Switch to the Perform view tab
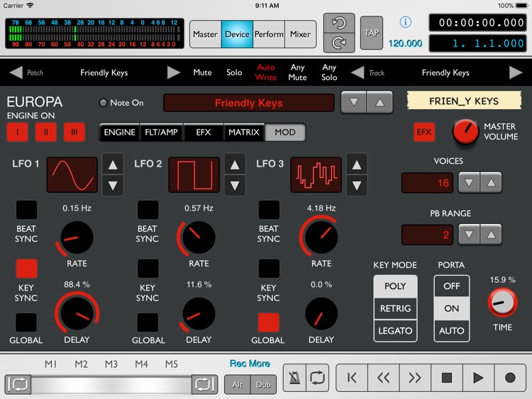Viewport: 532px width, 399px height. tap(269, 34)
